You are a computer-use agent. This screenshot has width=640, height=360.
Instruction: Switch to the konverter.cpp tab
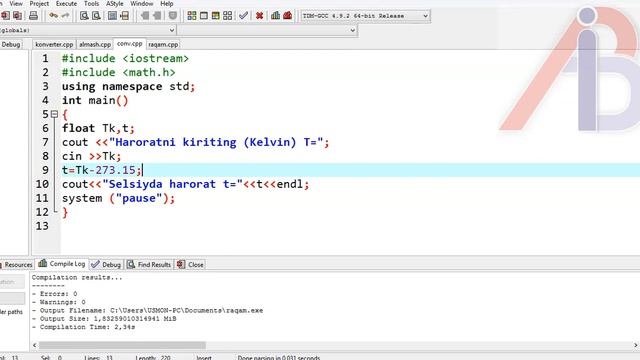[54, 44]
